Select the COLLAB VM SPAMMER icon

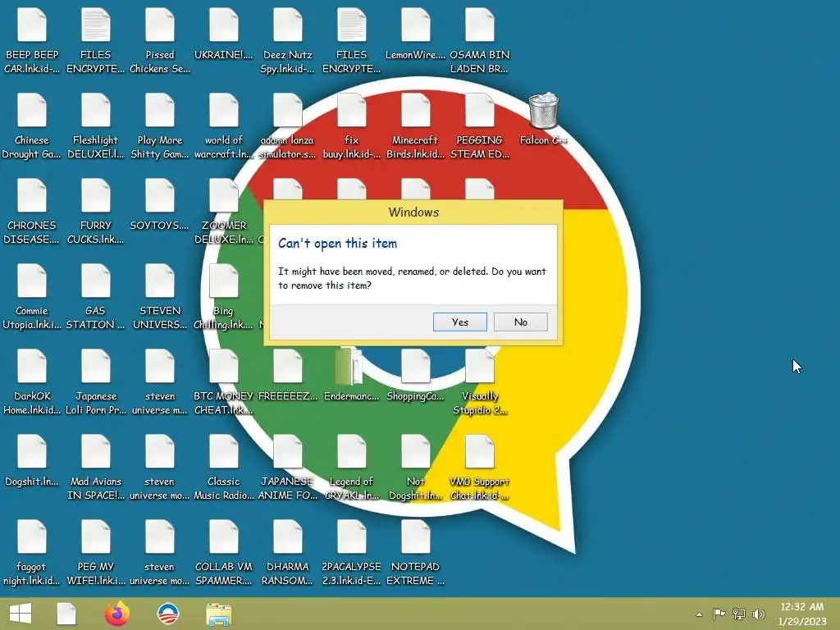pos(223,553)
